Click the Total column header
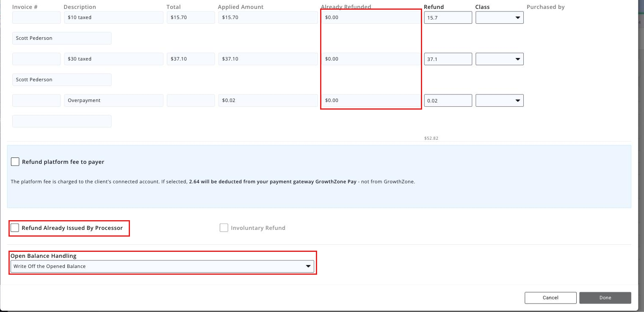The width and height of the screenshot is (644, 312). (x=174, y=7)
